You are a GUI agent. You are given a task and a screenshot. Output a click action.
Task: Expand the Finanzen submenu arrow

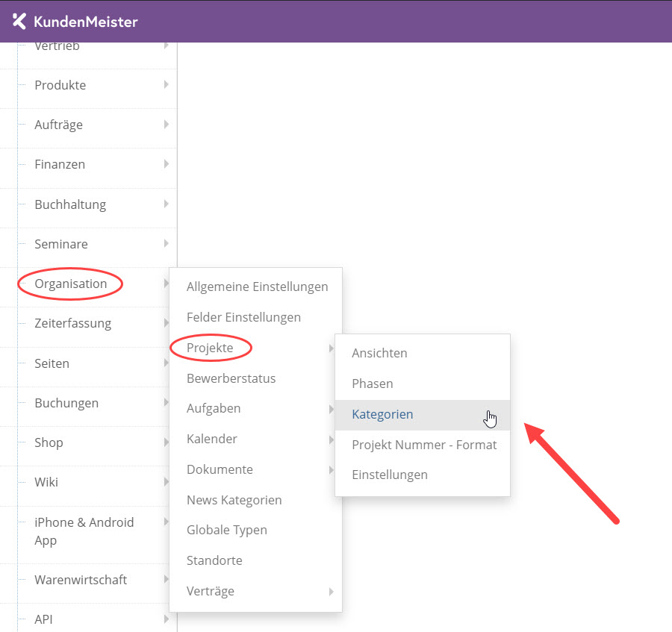click(167, 164)
